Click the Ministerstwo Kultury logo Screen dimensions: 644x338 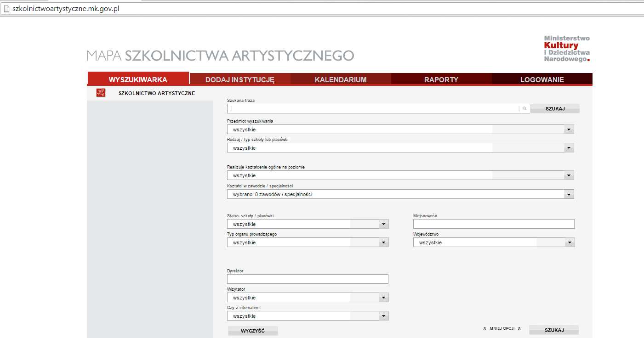tap(567, 49)
